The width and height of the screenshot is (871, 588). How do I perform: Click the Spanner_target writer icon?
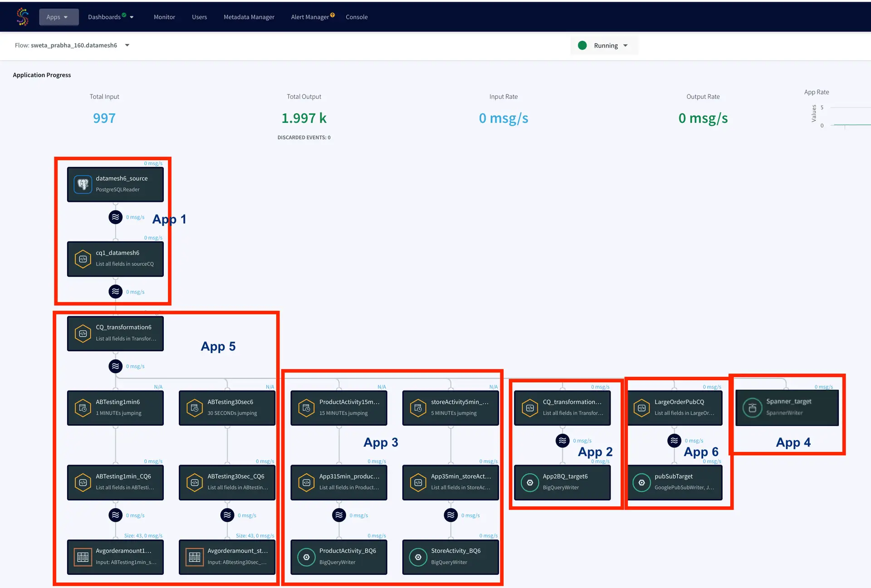coord(752,408)
